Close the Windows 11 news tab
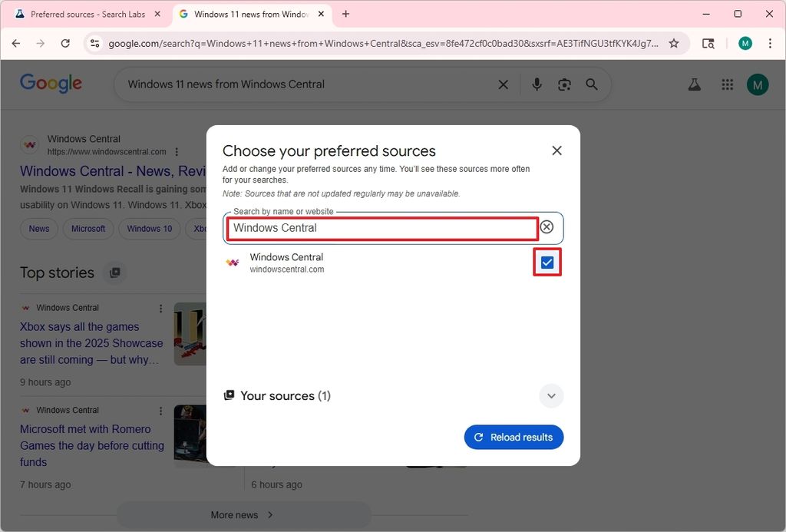This screenshot has height=532, width=786. click(x=322, y=14)
